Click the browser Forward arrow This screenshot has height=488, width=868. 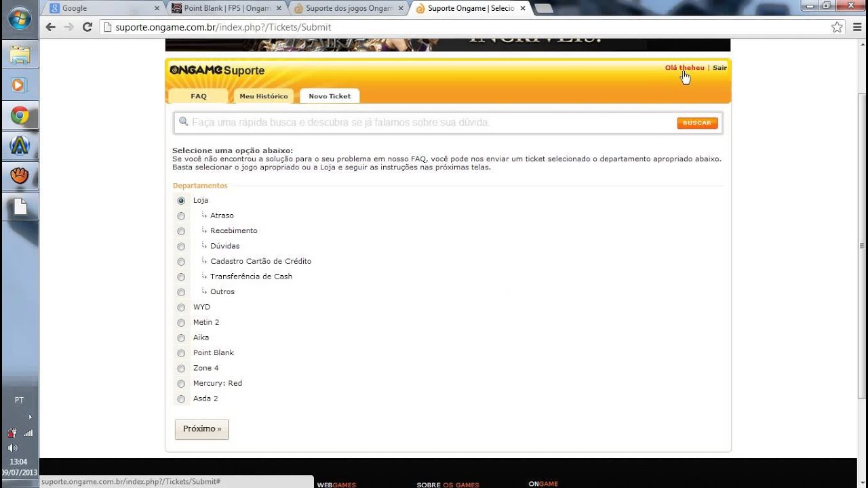coord(68,27)
